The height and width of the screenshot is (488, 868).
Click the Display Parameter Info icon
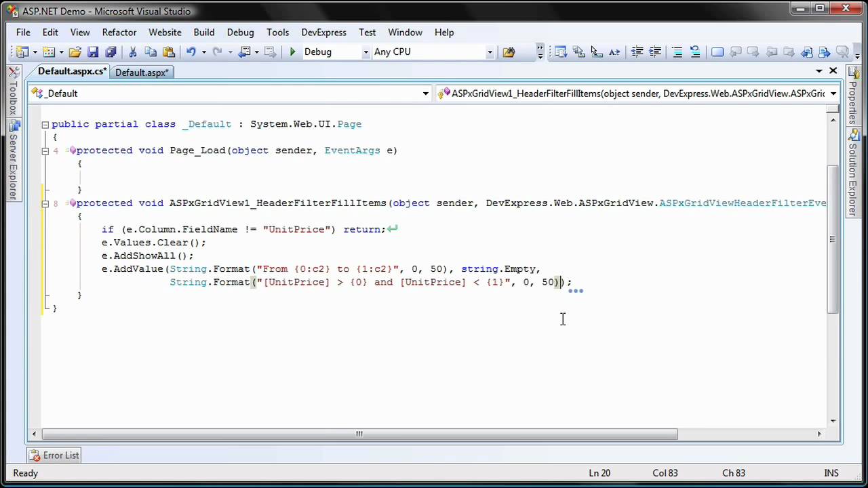pos(578,52)
